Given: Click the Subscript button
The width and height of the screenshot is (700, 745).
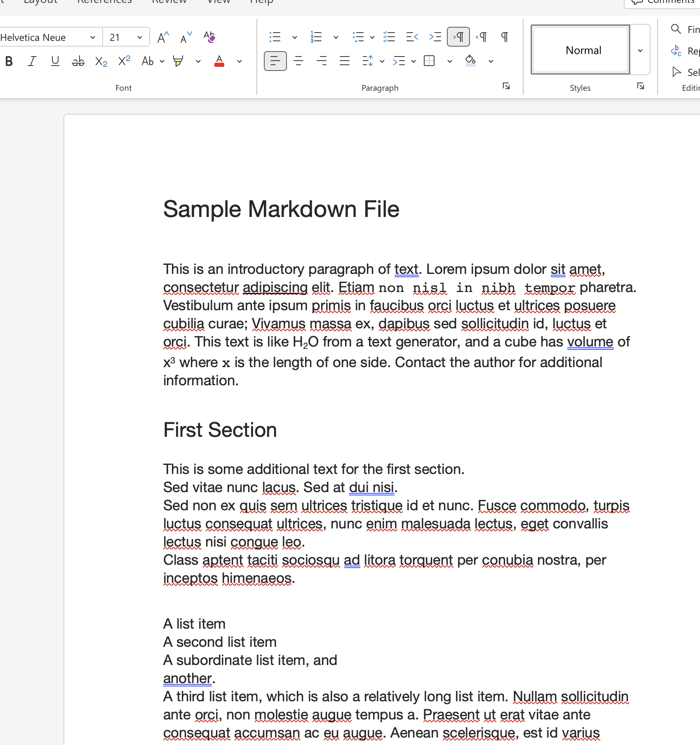Looking at the screenshot, I should (x=101, y=61).
